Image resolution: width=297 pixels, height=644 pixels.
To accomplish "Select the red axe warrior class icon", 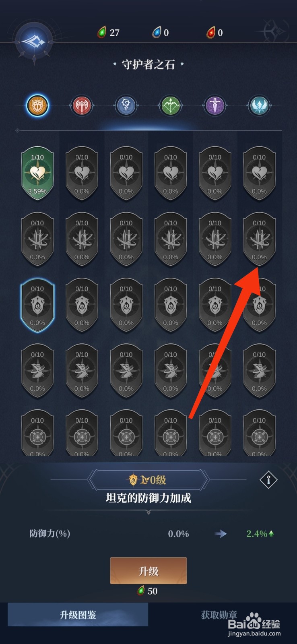I will click(82, 106).
